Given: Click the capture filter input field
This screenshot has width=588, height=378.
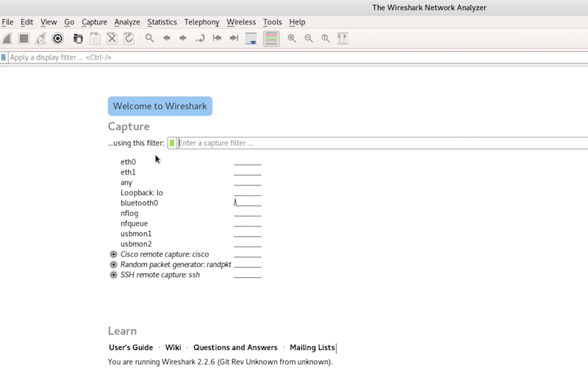Looking at the screenshot, I should pyautogui.click(x=382, y=143).
